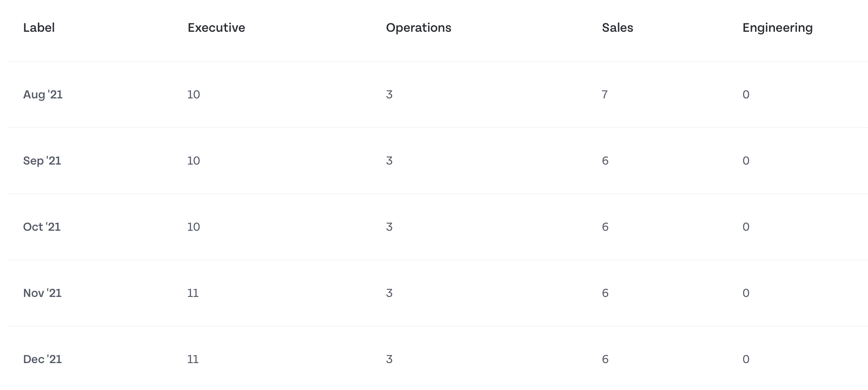The height and width of the screenshot is (390, 868).
Task: Select the Aug '21 row label
Action: [43, 94]
